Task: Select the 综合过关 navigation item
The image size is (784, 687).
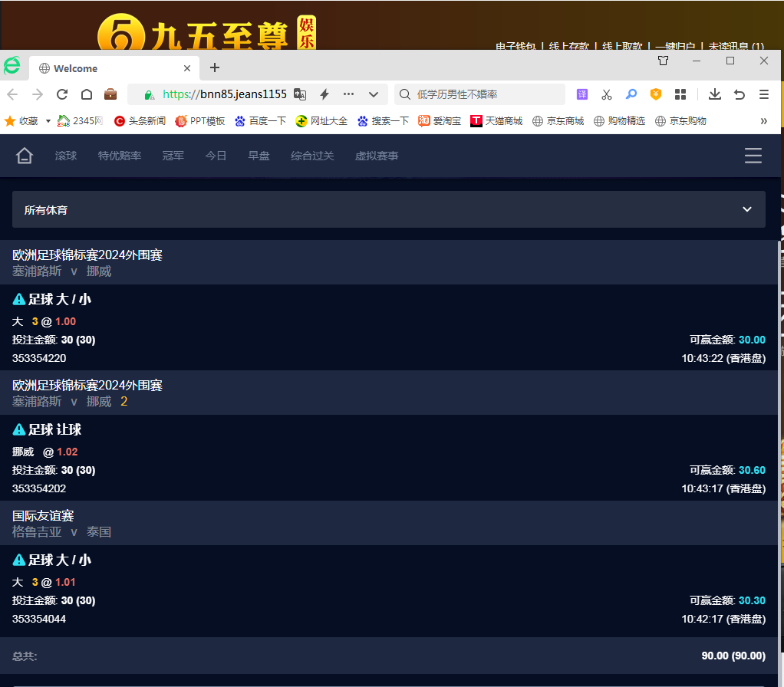Action: click(312, 156)
